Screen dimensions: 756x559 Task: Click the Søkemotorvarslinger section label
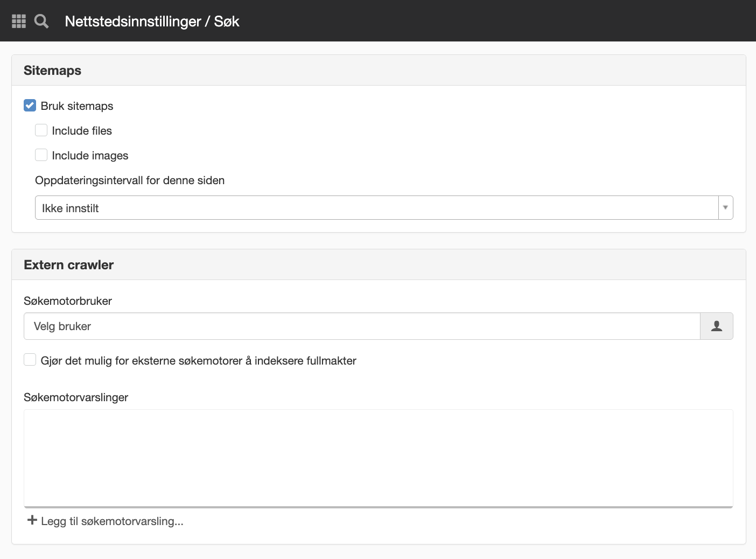click(x=76, y=397)
